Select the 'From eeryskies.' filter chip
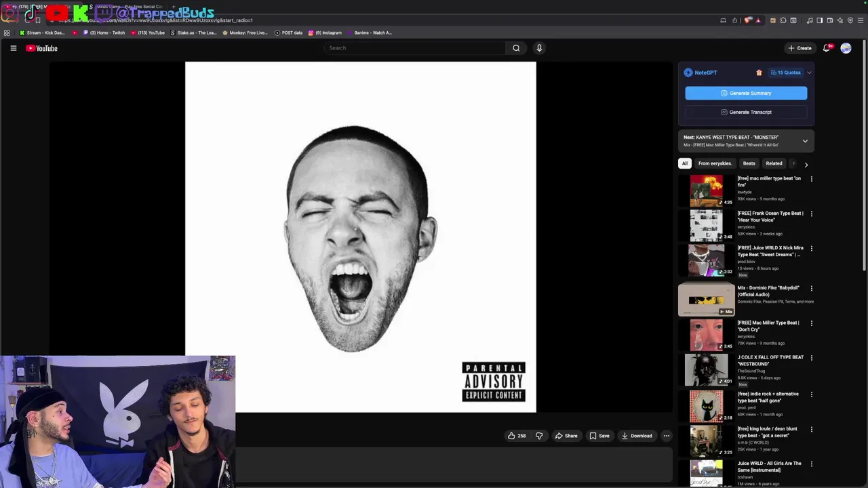 pyautogui.click(x=715, y=163)
